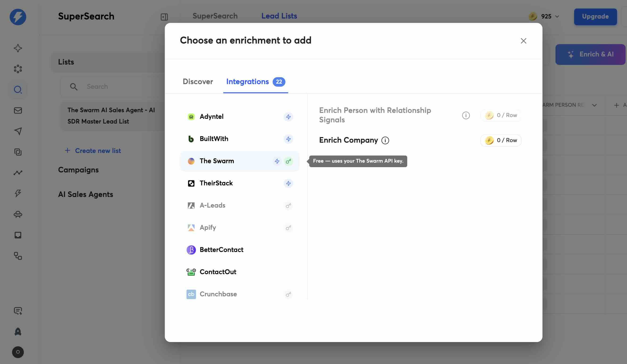
Task: Expand the Swarm Person column chevron
Action: click(x=594, y=105)
